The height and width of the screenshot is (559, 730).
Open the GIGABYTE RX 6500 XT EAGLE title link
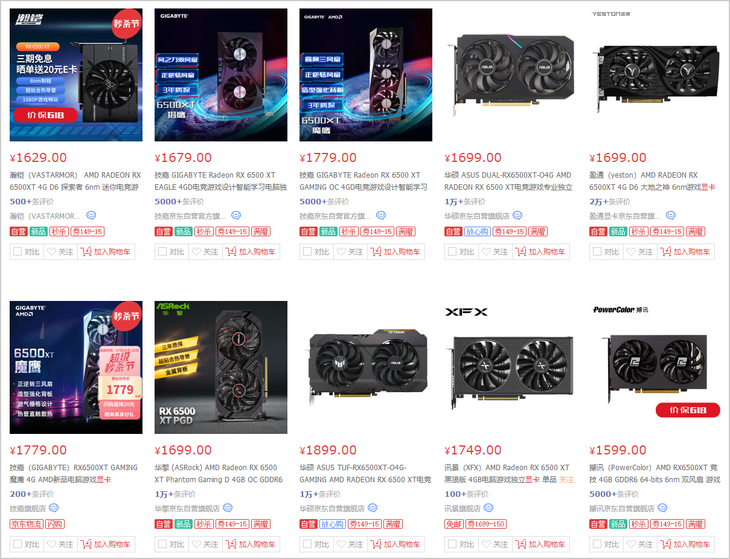[x=221, y=181]
